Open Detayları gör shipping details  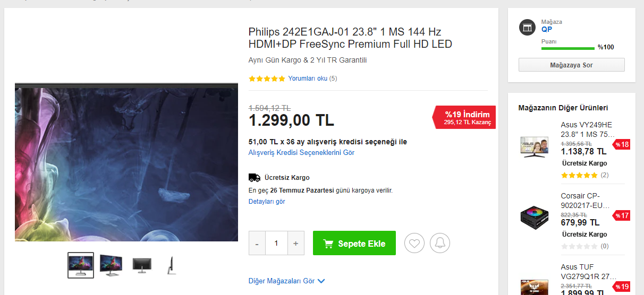[x=267, y=202]
